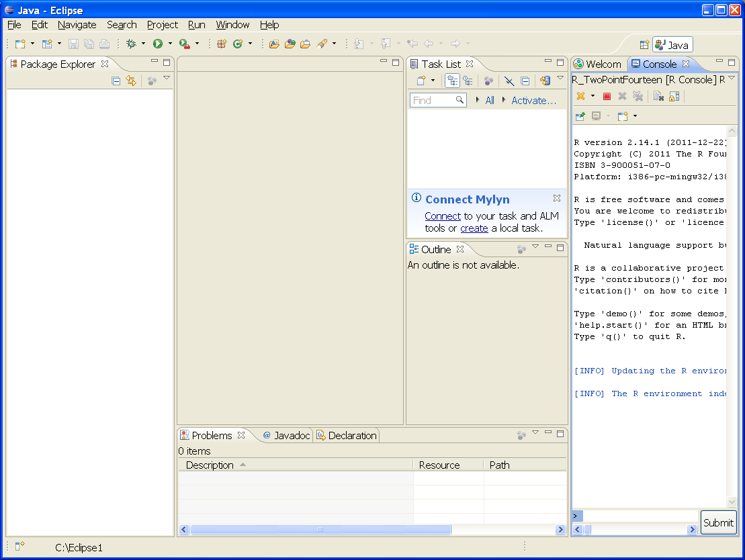Click the Connect link in Mylyn panel
This screenshot has width=745, height=560.
(x=442, y=216)
